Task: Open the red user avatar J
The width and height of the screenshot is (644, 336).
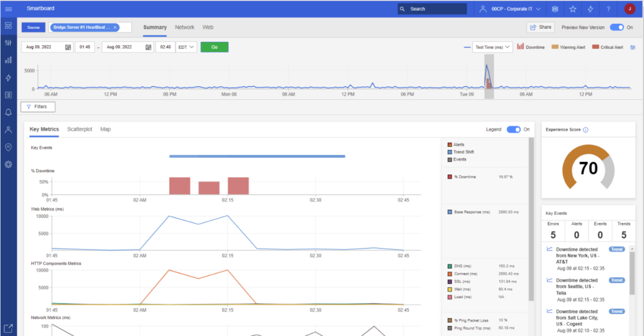Action: click(630, 9)
